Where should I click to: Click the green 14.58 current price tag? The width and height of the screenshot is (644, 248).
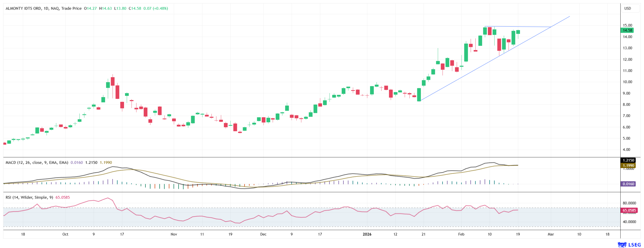coord(627,30)
